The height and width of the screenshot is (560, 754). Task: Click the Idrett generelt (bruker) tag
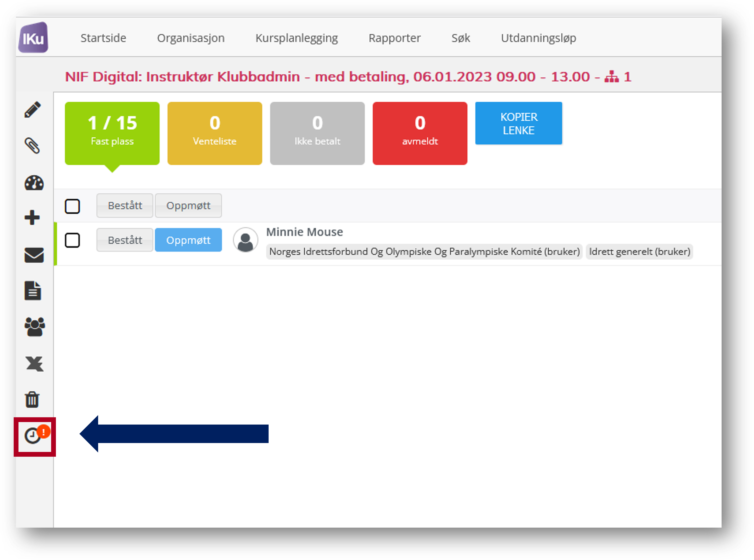tap(639, 251)
